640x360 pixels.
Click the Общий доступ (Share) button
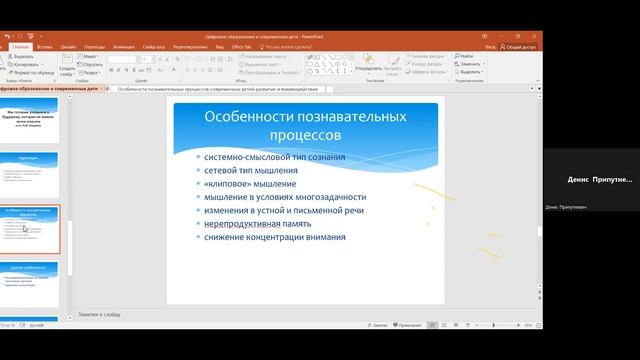(518, 47)
